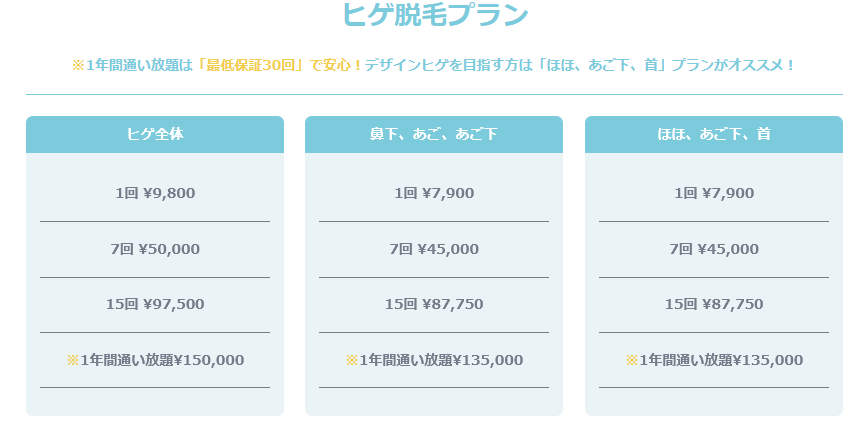
Task: Click 15回 ¥87,750 in ほほ、あご下、首 column
Action: point(714,304)
